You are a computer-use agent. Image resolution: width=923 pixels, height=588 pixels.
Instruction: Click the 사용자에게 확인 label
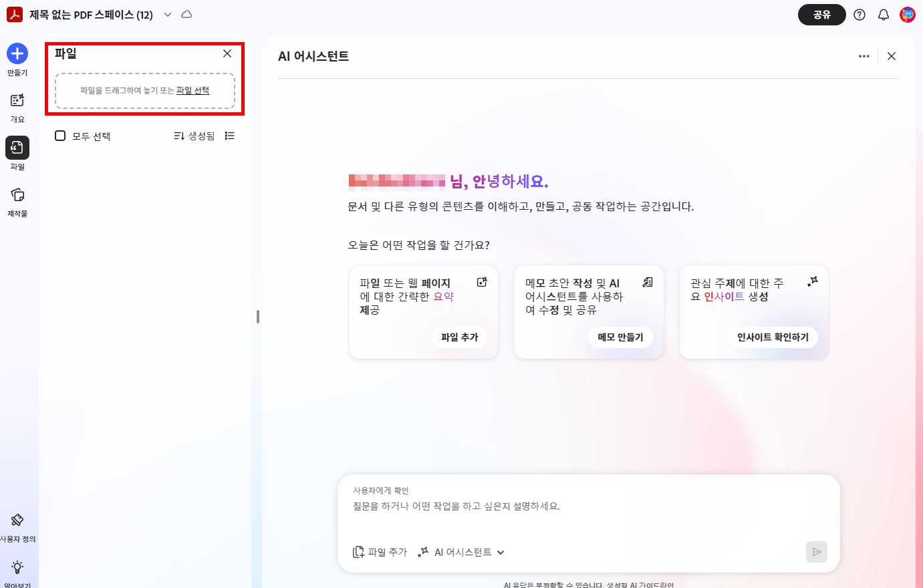[x=381, y=490]
